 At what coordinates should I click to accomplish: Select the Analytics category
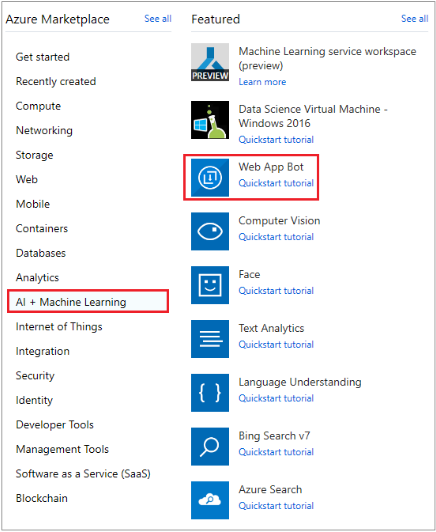(x=37, y=278)
